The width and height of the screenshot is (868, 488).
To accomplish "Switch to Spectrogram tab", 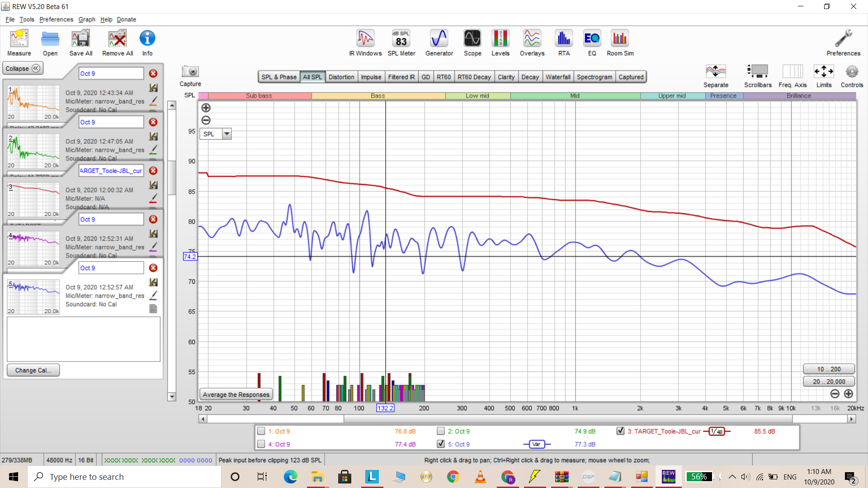I will tap(594, 77).
